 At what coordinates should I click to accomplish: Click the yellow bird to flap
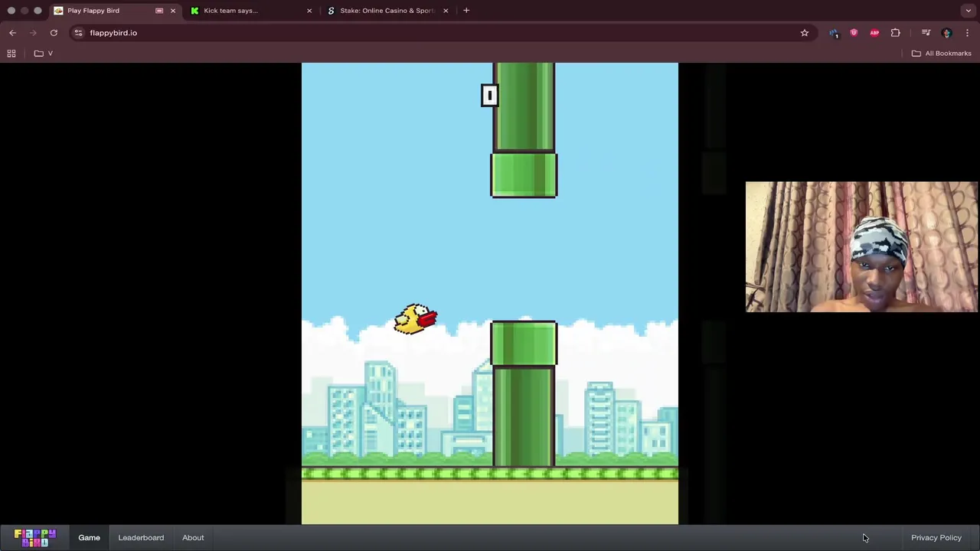(416, 319)
